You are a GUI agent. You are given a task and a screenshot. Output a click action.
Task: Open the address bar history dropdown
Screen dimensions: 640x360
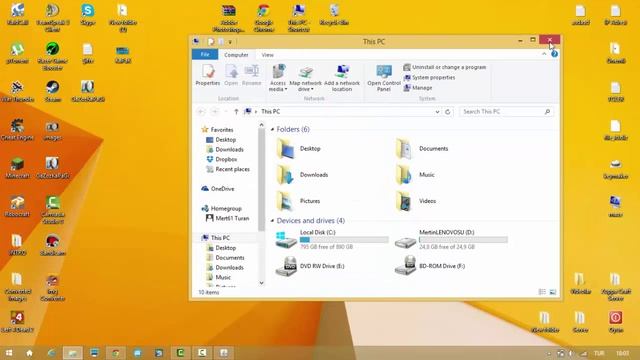[437, 111]
